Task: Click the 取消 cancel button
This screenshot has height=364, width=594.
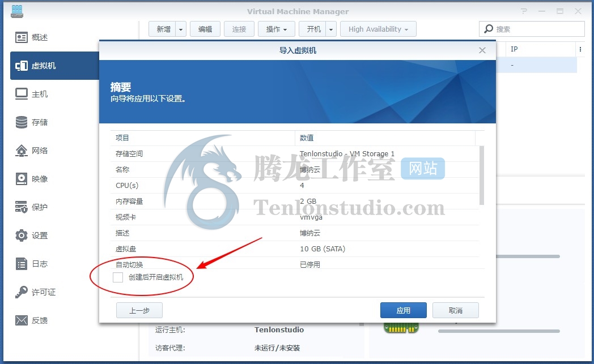Action: pyautogui.click(x=455, y=310)
